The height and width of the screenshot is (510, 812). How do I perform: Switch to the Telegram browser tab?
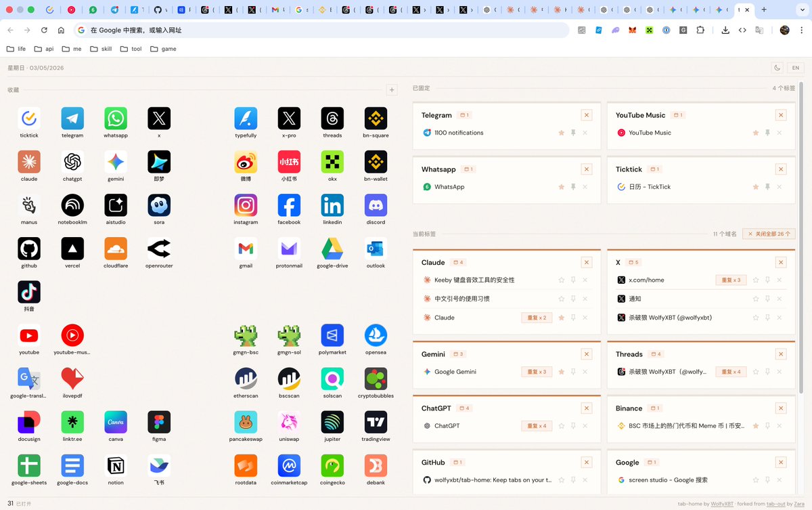click(x=114, y=10)
